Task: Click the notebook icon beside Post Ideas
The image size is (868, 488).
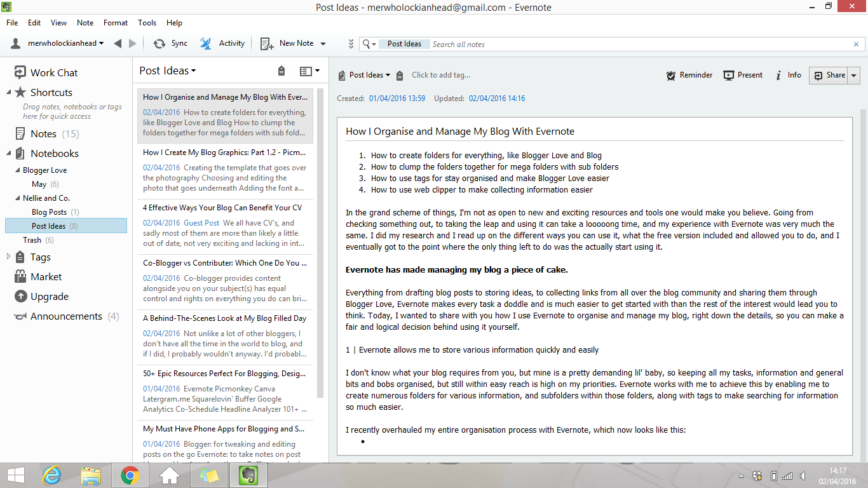Action: coord(342,75)
